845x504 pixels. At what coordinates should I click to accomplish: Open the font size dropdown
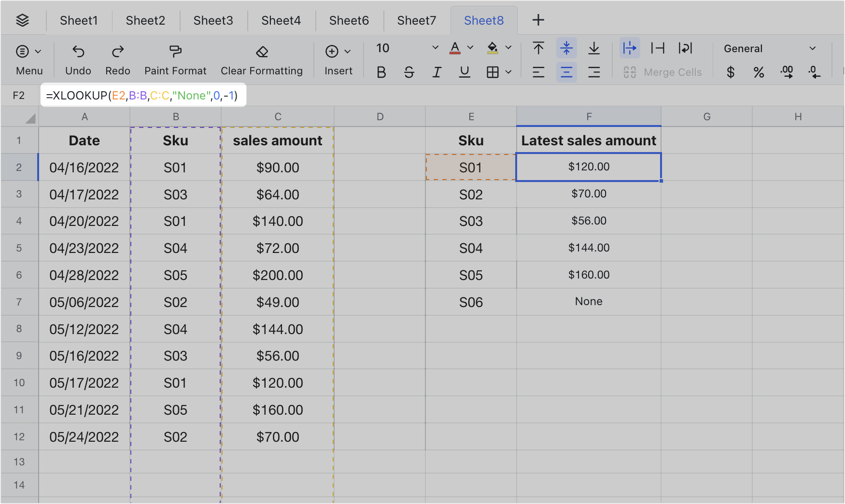click(x=434, y=48)
